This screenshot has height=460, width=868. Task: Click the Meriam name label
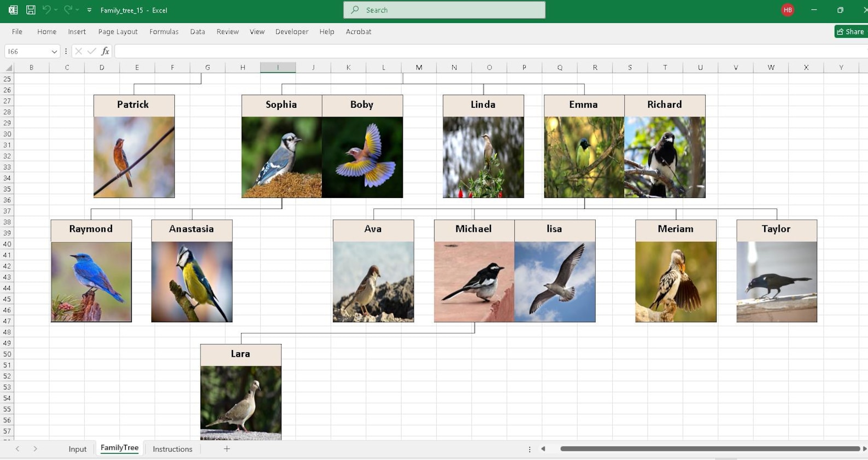676,230
